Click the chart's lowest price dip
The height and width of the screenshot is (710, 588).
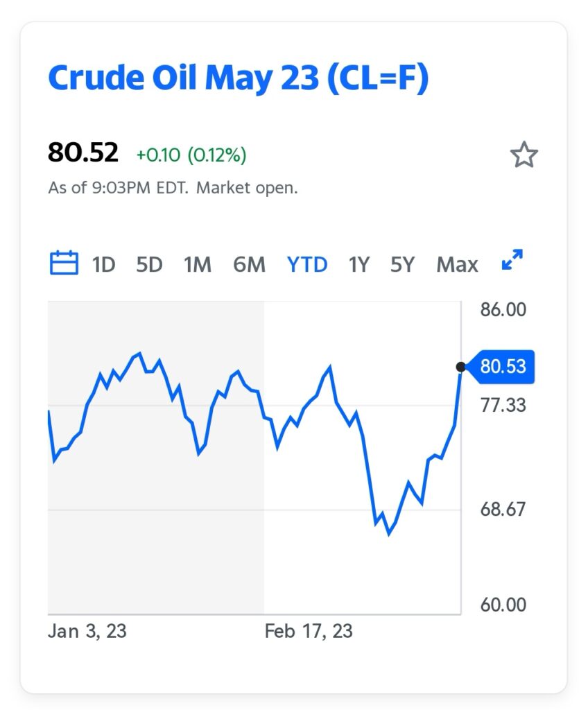389,535
